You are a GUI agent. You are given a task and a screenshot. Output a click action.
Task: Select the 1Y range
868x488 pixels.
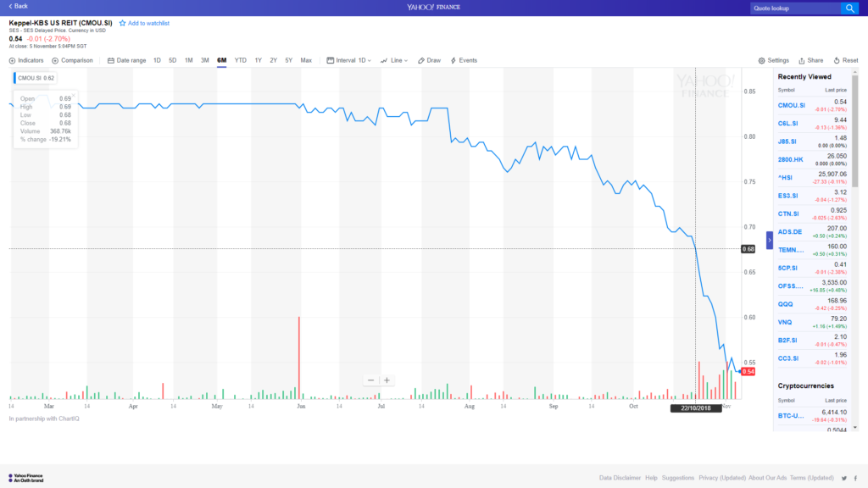(258, 60)
